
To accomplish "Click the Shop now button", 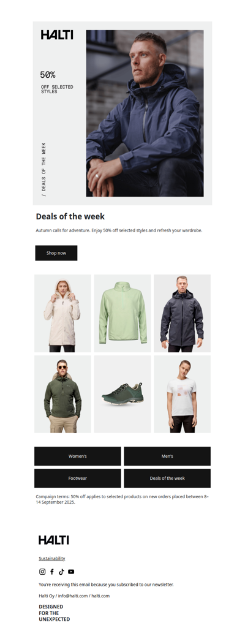I will point(56,253).
